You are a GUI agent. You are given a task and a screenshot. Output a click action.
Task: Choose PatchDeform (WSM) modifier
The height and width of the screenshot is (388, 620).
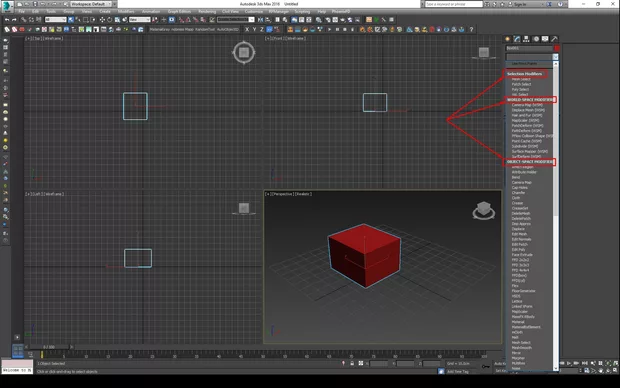coord(527,125)
